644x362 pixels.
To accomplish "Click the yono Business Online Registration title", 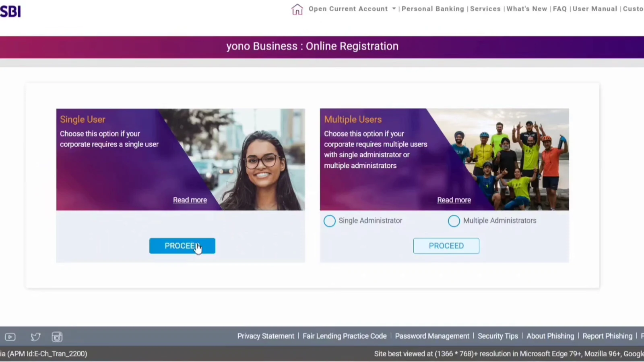I will click(312, 46).
